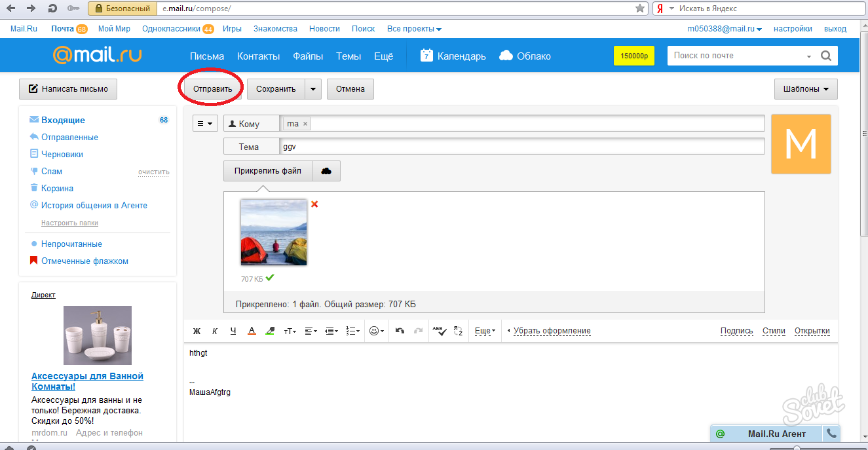
Task: Remove attached image with red X
Action: tap(314, 204)
